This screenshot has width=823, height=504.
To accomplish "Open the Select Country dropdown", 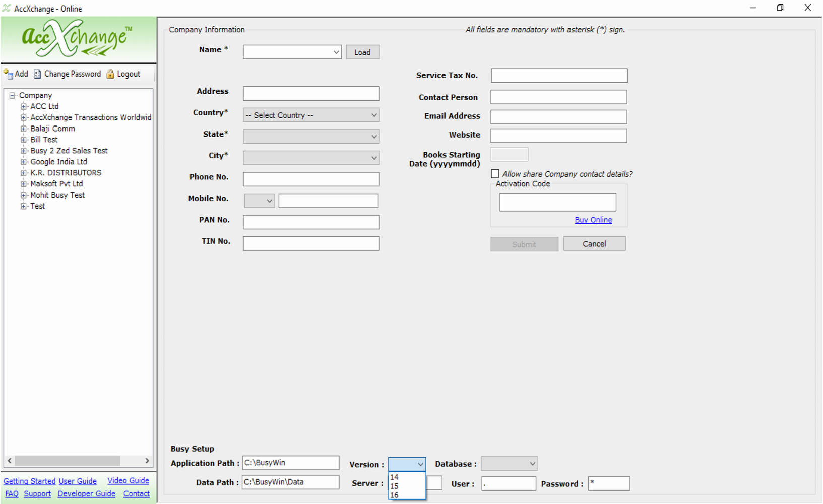I will click(374, 115).
